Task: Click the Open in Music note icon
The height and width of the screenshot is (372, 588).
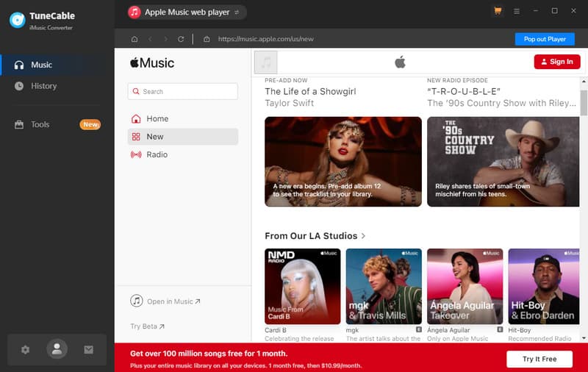Action: pos(137,301)
